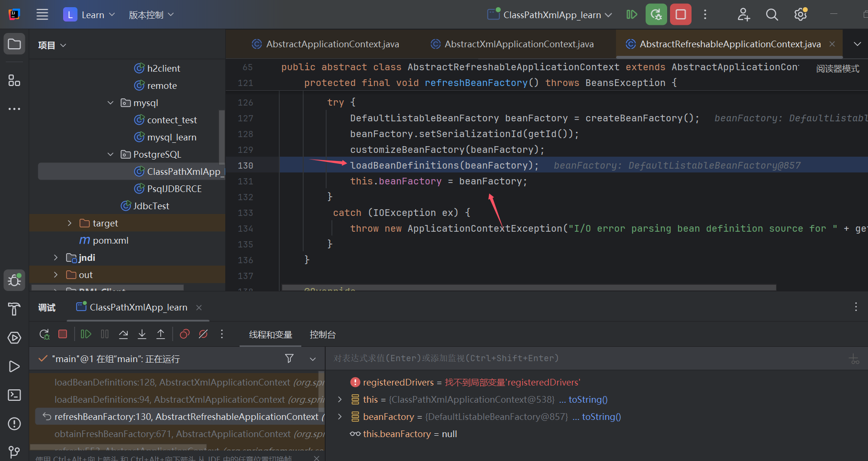Expand the jndi module
The height and width of the screenshot is (461, 868).
tap(55, 257)
